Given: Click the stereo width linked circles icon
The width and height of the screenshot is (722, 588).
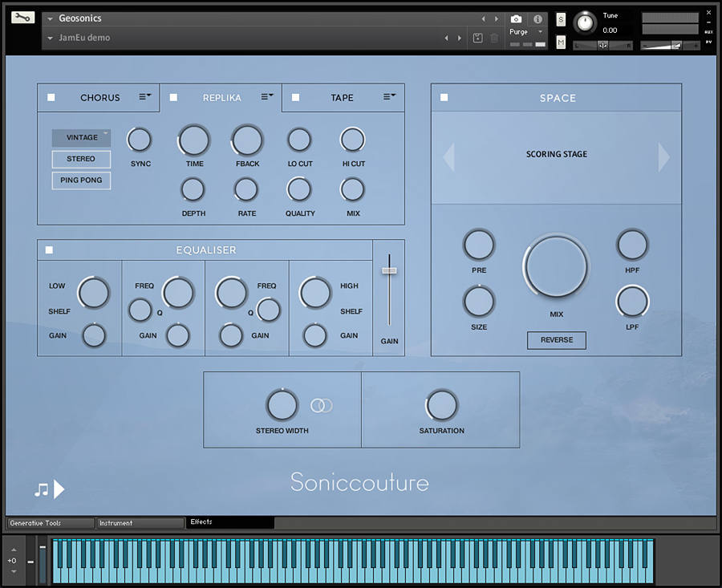Looking at the screenshot, I should 321,406.
